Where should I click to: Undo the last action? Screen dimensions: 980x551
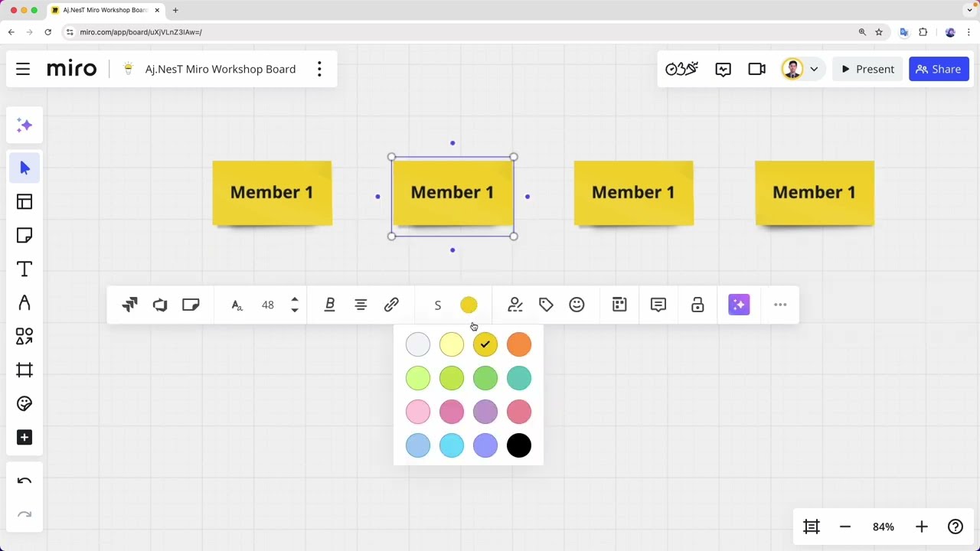tap(24, 481)
